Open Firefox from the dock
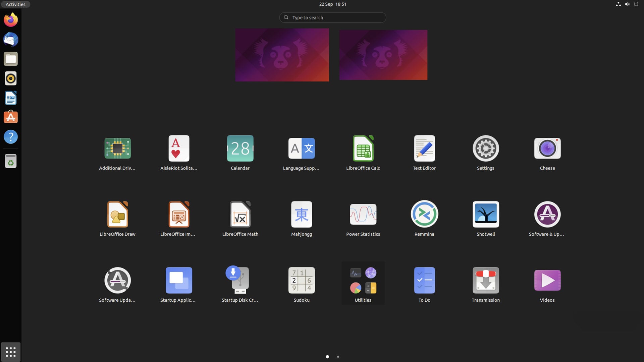Screen dimensions: 644x362 tap(10, 19)
